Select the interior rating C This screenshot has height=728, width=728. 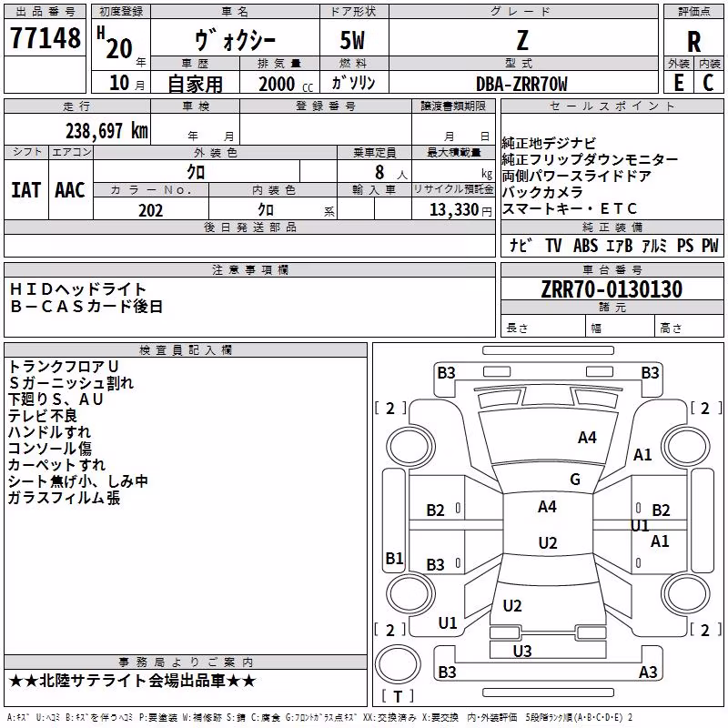pyautogui.click(x=708, y=83)
